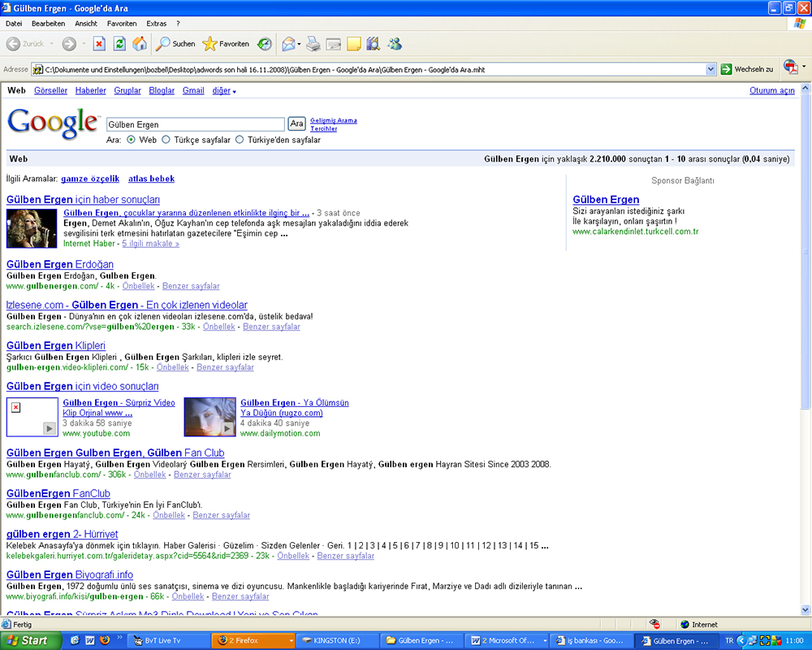
Task: Open the research books toolbar icon
Action: 373,44
